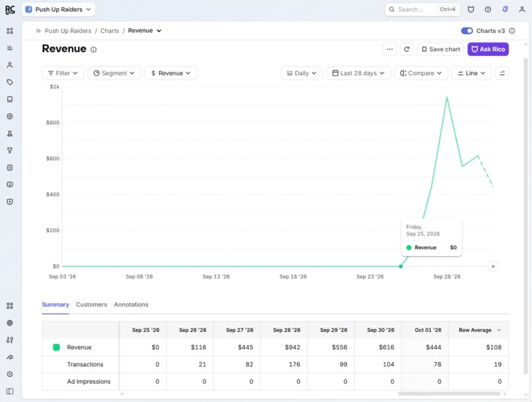Open the Row Average column dropdown

pos(499,330)
